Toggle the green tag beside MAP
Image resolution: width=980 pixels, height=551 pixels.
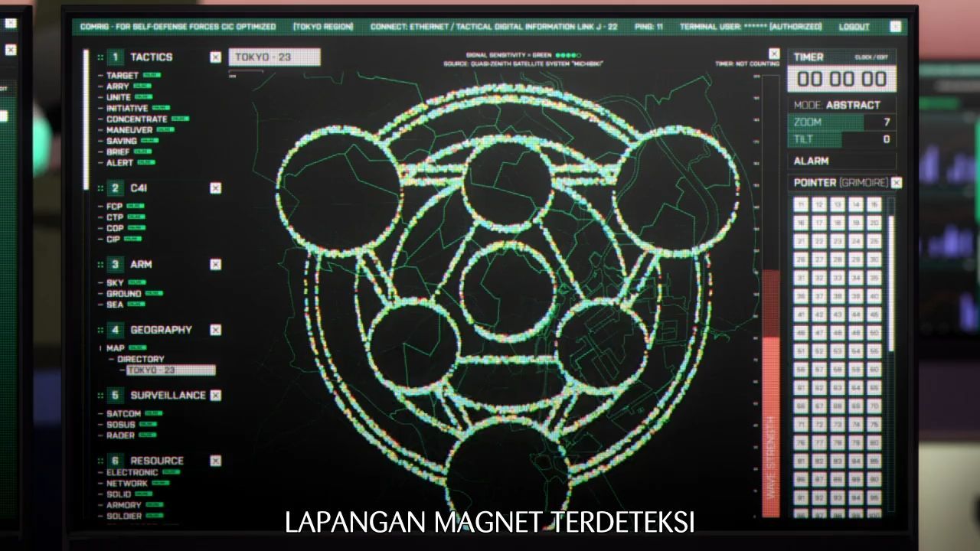[137, 348]
